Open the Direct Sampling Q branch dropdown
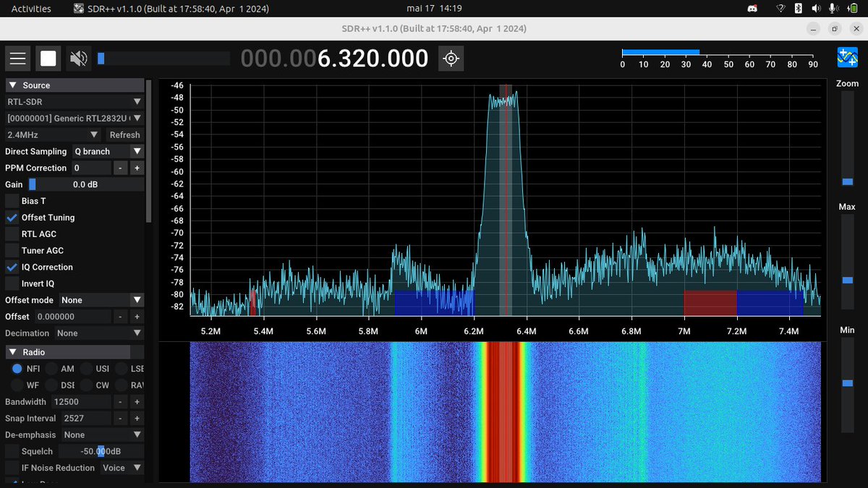This screenshot has height=488, width=868. (x=108, y=151)
